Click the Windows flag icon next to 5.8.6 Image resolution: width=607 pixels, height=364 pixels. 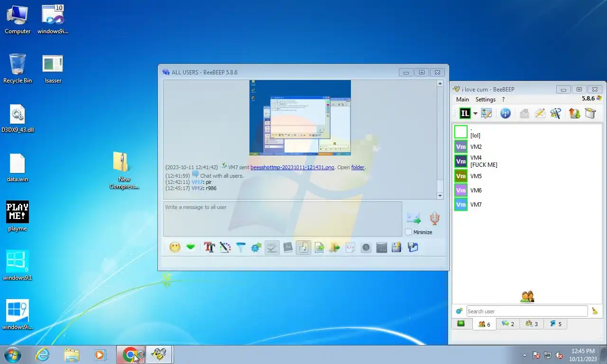599,98
